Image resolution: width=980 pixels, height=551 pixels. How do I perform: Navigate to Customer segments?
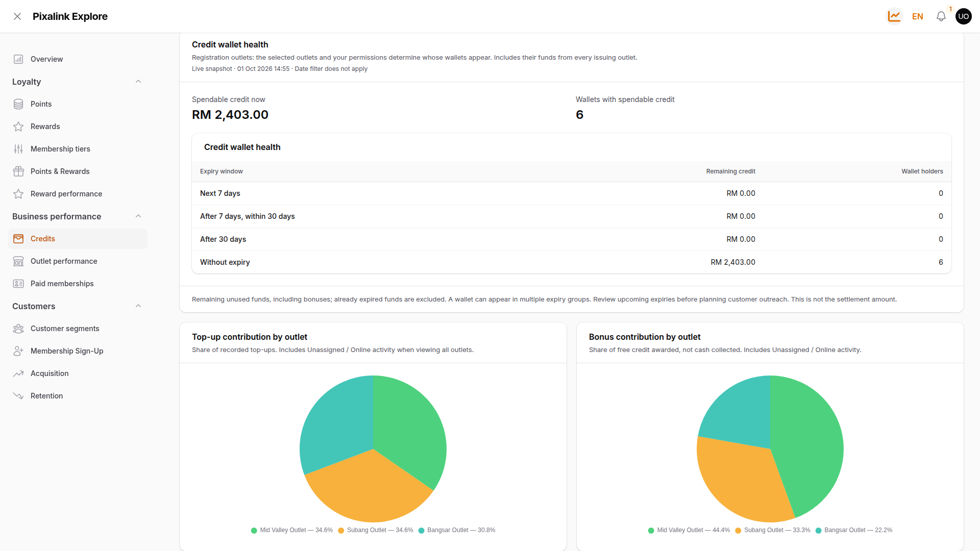coord(78,329)
